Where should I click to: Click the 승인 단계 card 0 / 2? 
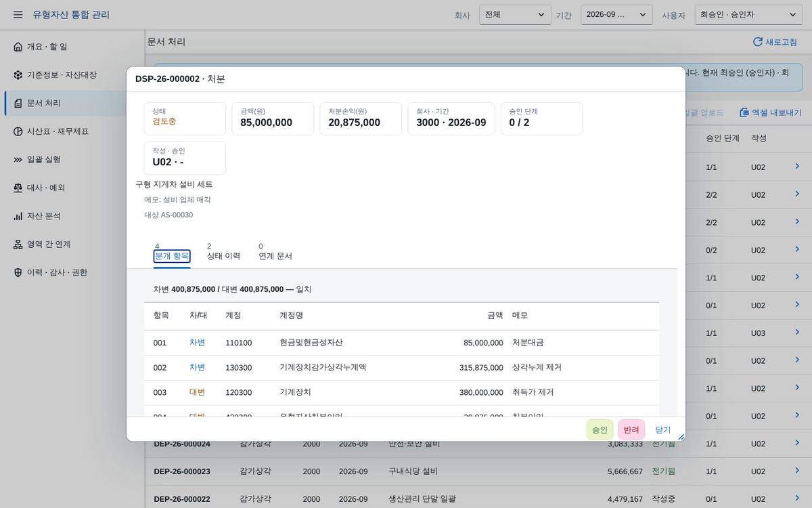click(x=542, y=119)
